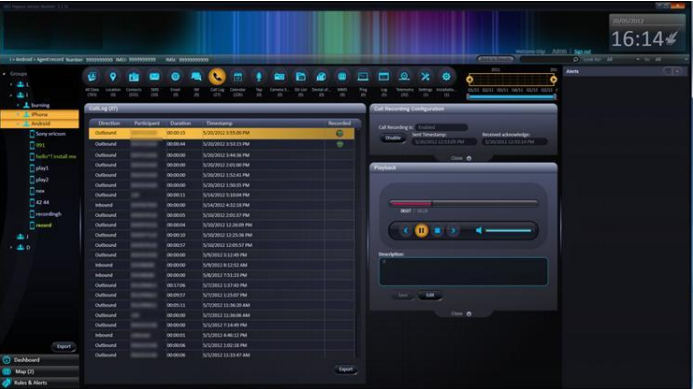Open the Tap microphone icon

tap(259, 77)
